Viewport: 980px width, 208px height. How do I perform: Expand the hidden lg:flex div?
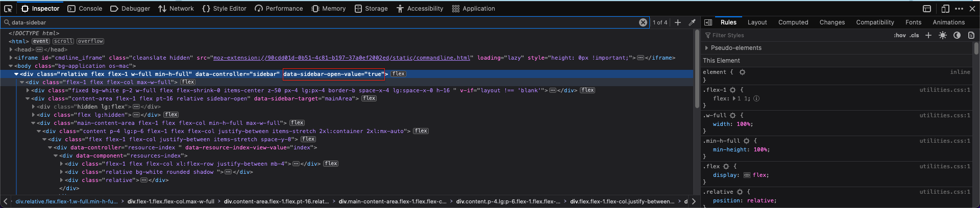click(x=33, y=107)
